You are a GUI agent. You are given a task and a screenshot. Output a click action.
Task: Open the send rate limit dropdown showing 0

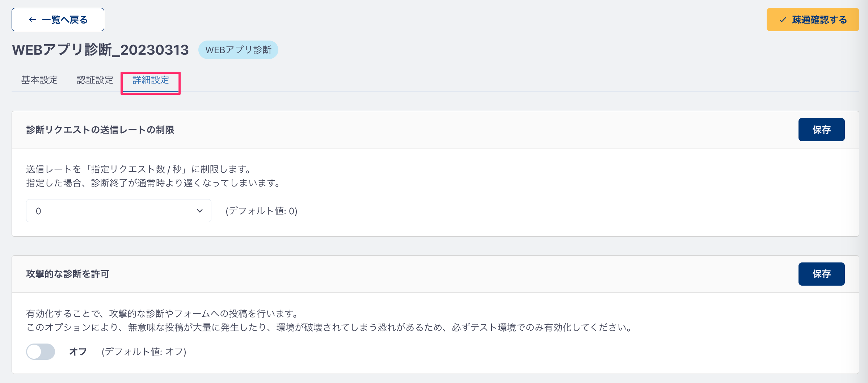coord(119,211)
